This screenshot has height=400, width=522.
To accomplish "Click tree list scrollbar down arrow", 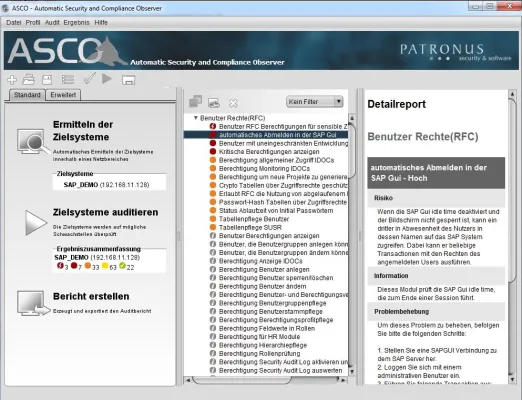I will (352, 371).
